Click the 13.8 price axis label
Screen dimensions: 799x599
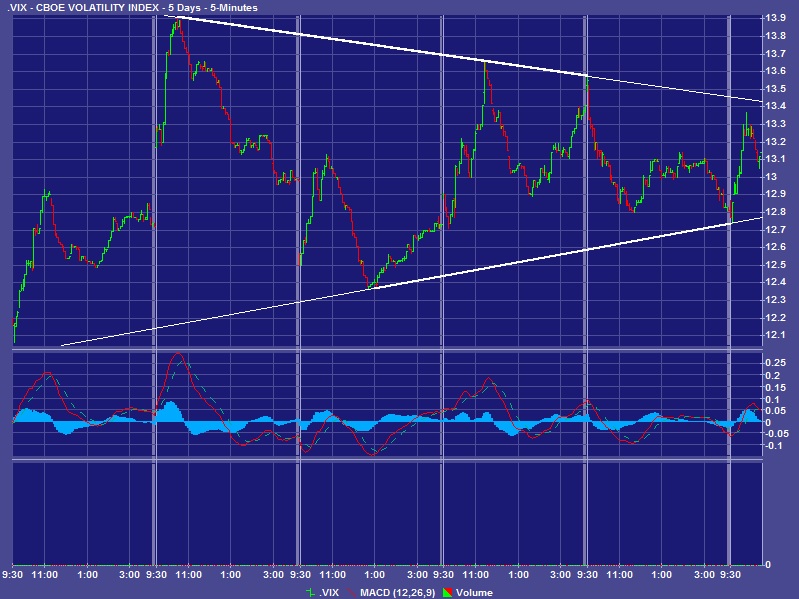(x=775, y=36)
